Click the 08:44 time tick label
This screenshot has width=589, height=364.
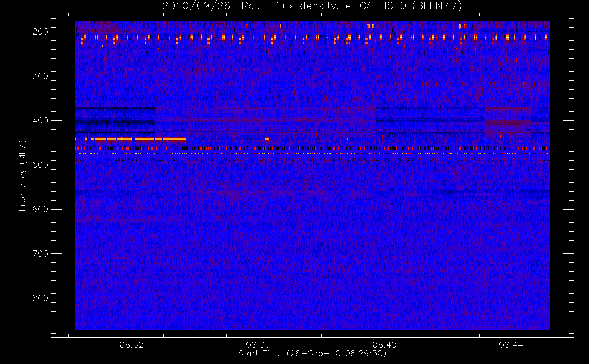(511, 344)
